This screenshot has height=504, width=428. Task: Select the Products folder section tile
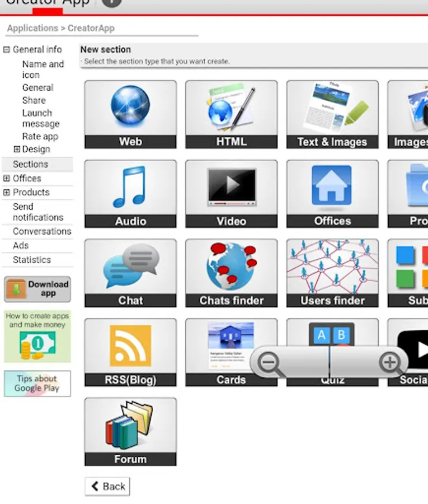click(408, 194)
